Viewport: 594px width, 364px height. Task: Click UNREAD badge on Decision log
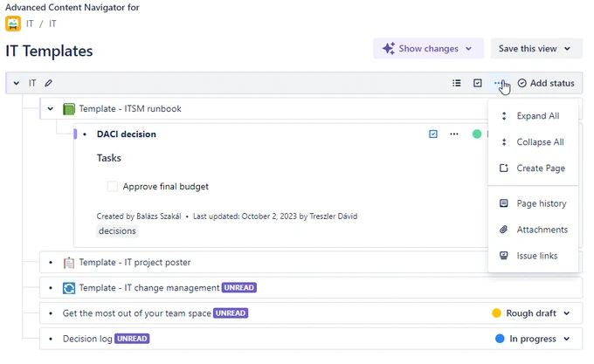click(x=132, y=339)
